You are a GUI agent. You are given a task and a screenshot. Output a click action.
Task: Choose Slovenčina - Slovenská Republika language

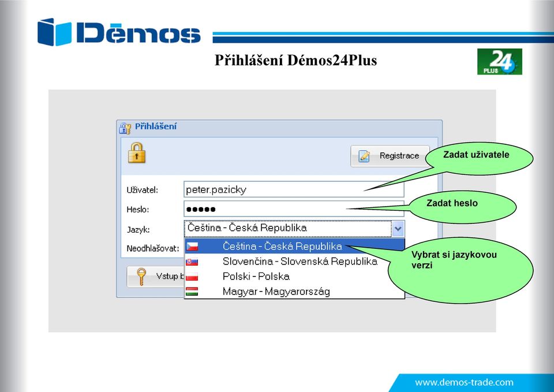click(294, 261)
